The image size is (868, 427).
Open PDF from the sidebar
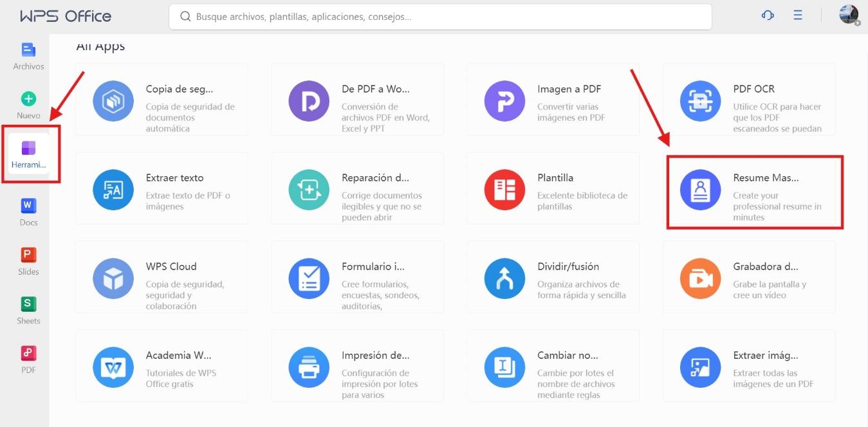(28, 360)
